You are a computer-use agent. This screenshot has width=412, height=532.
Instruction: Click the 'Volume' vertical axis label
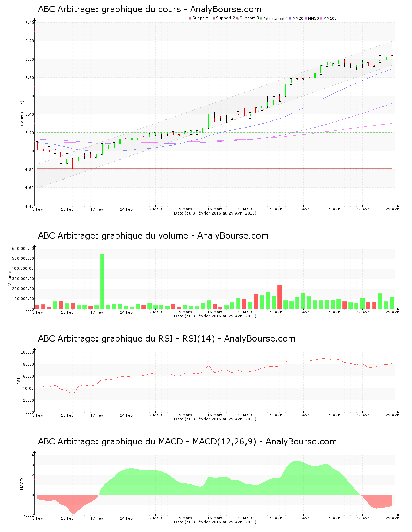[x=10, y=278]
